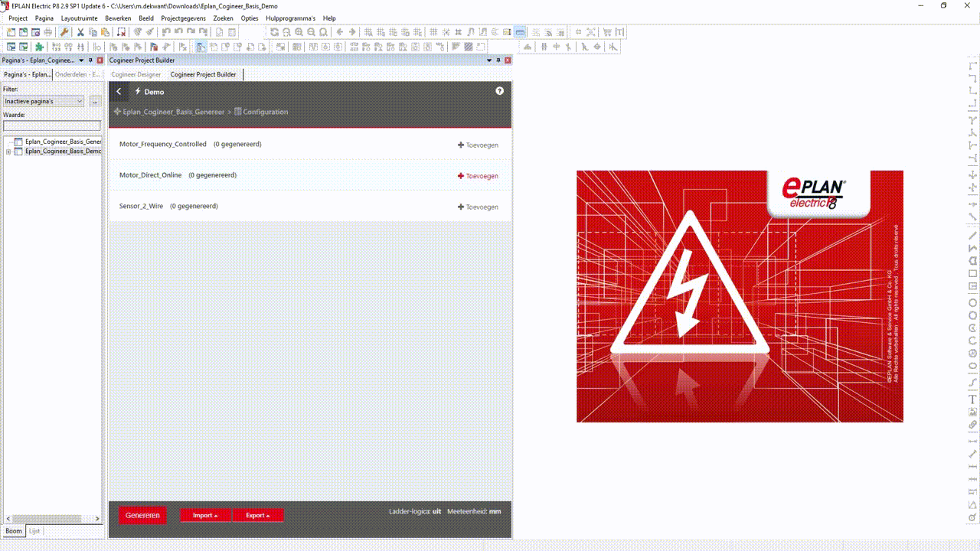Switch to the Cogineer Designer tab

pyautogui.click(x=136, y=74)
